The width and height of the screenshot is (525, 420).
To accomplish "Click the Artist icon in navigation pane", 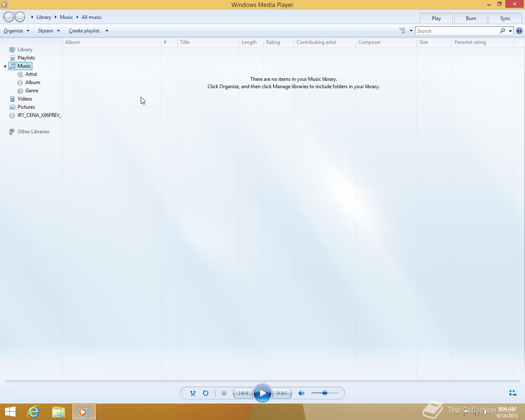I will coord(20,74).
